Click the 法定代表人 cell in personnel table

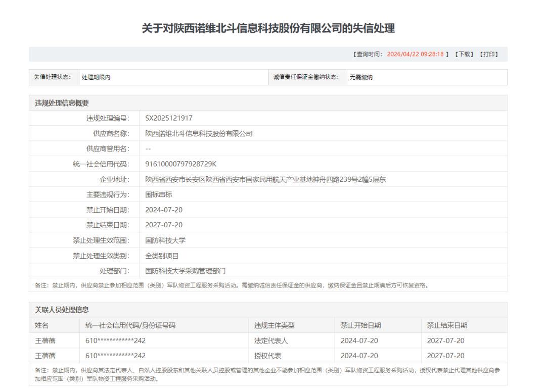pos(271,340)
